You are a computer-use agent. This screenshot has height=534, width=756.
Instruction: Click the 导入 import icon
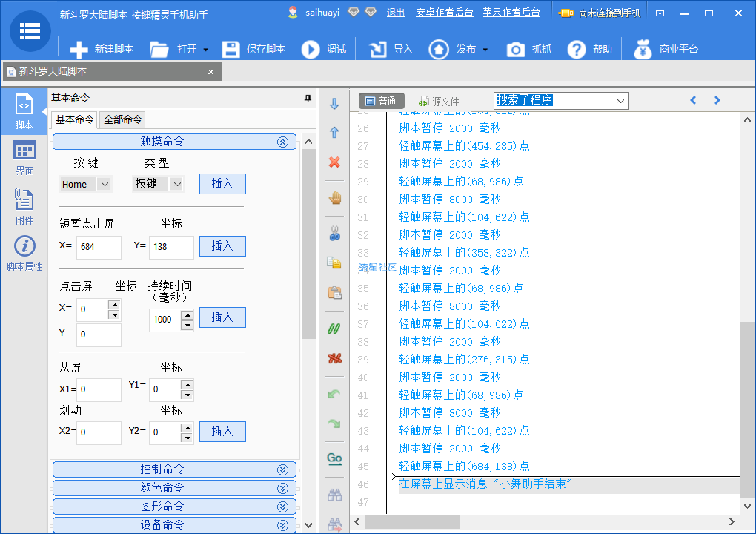coord(377,49)
